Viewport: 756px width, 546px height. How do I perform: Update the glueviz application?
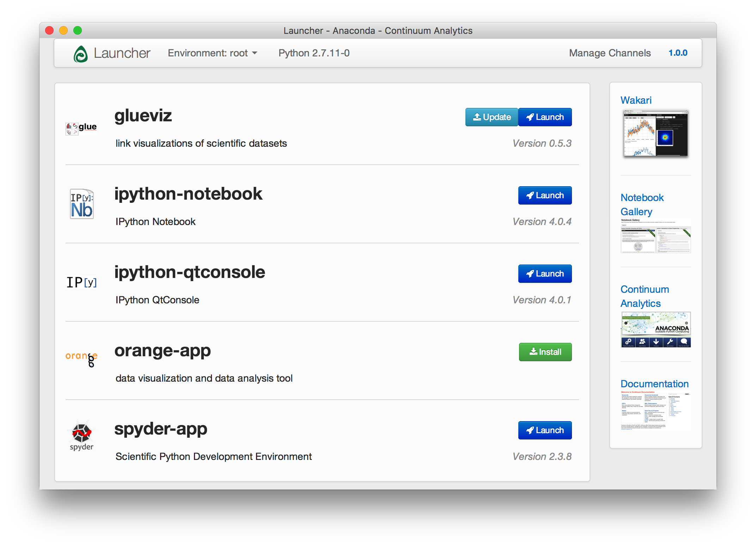click(x=492, y=117)
